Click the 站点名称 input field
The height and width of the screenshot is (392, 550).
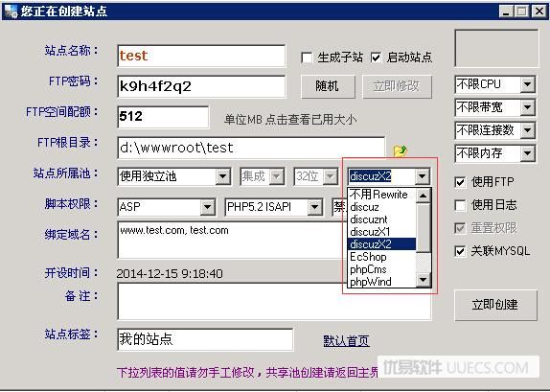201,56
